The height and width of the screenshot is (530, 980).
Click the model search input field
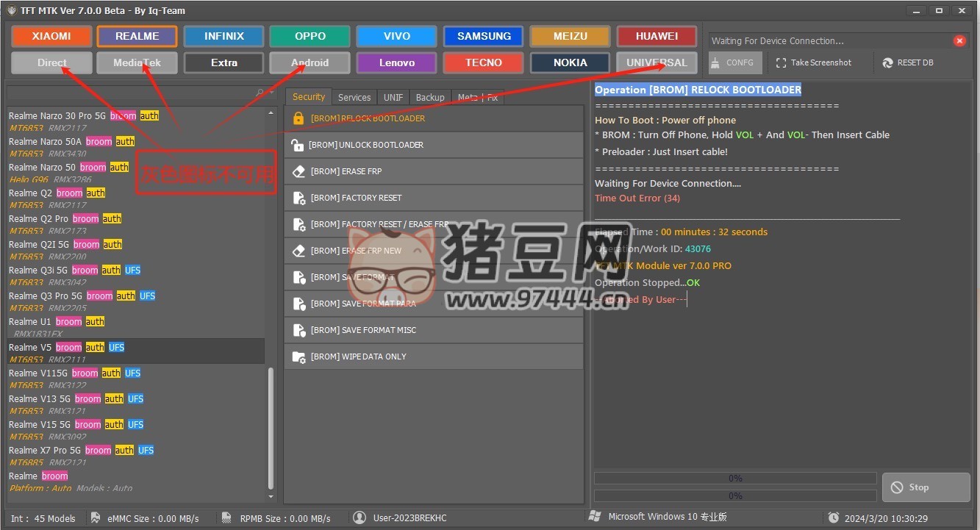[x=129, y=93]
